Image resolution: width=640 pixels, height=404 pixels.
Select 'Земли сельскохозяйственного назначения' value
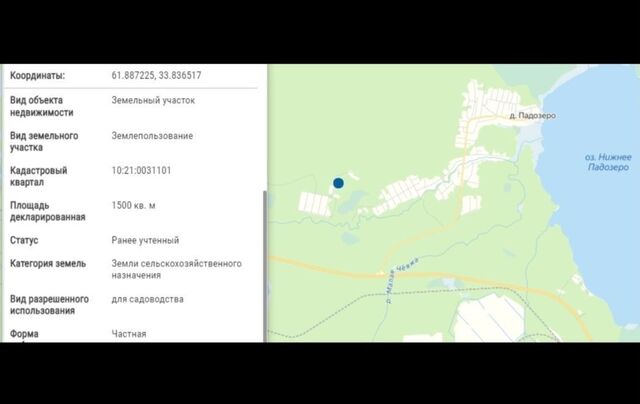coord(177,269)
